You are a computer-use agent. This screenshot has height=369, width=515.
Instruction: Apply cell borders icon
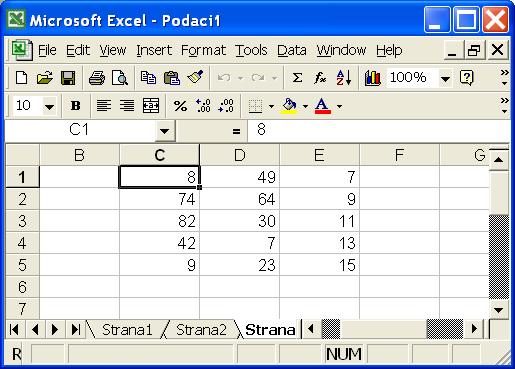point(255,106)
